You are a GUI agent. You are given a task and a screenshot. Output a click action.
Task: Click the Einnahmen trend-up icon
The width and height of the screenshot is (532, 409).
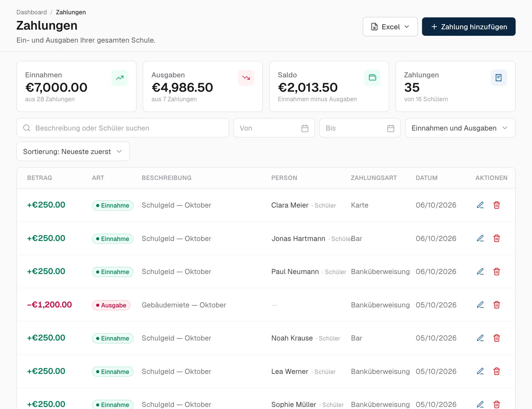[x=120, y=78]
